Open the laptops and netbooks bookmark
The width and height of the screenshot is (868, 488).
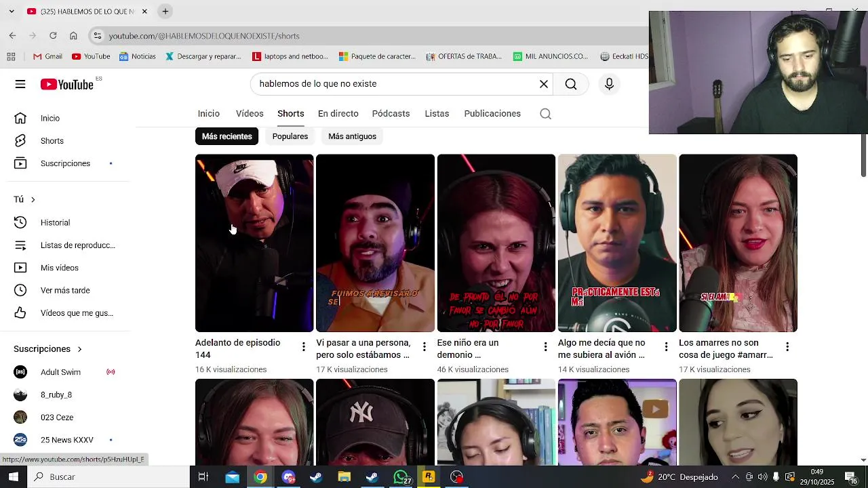coord(290,56)
